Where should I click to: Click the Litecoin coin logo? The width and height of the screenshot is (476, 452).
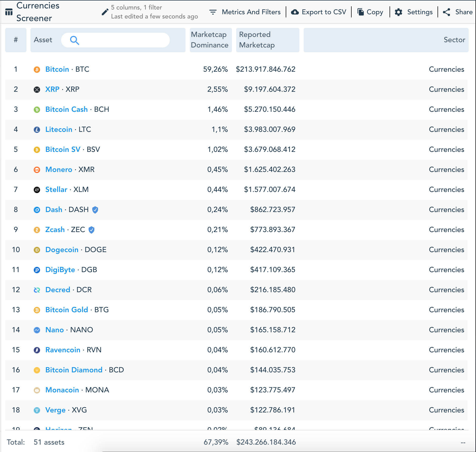click(x=37, y=129)
